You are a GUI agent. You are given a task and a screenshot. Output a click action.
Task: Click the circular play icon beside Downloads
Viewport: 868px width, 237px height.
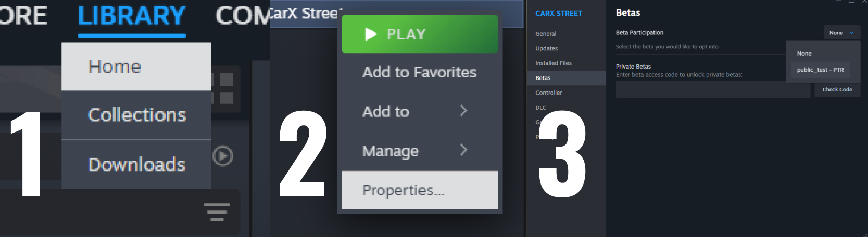click(x=223, y=156)
